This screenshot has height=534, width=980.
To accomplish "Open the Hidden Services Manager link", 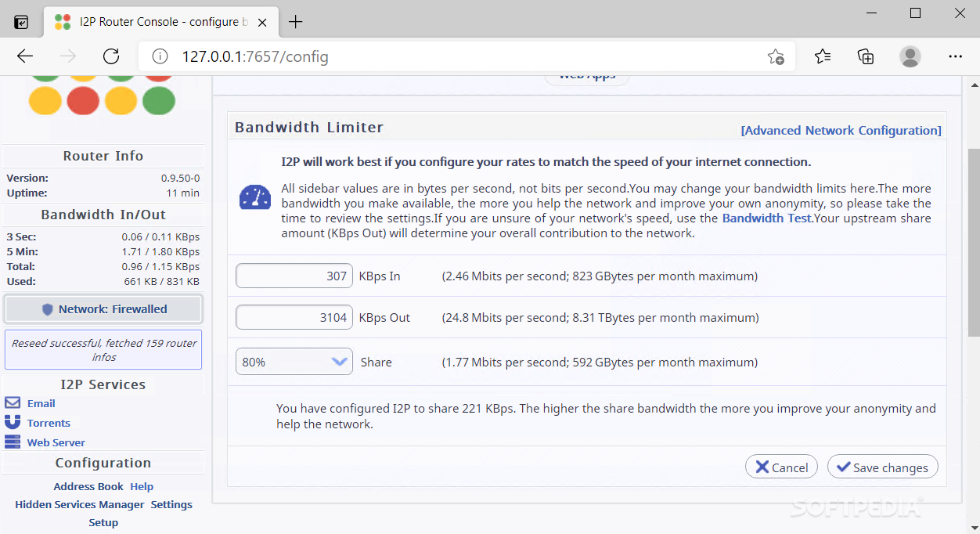I will pyautogui.click(x=80, y=504).
